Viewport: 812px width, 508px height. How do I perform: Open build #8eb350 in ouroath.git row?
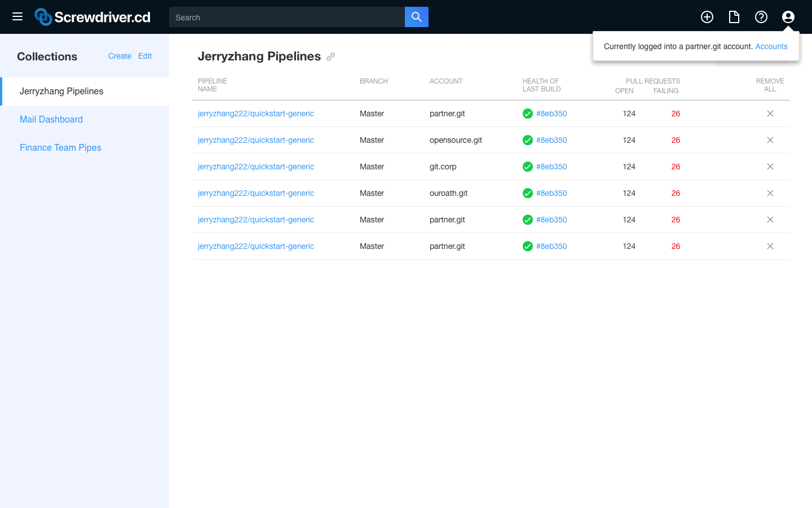551,193
